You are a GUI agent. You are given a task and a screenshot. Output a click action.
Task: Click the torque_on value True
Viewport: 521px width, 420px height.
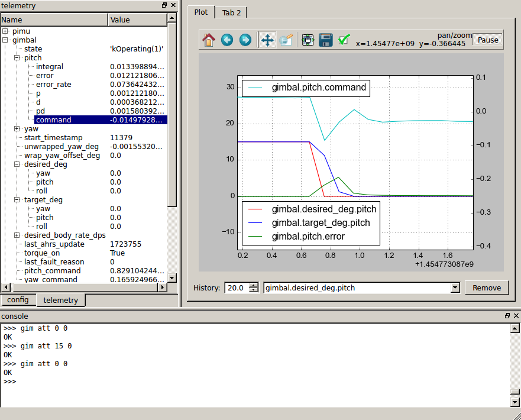pos(117,253)
